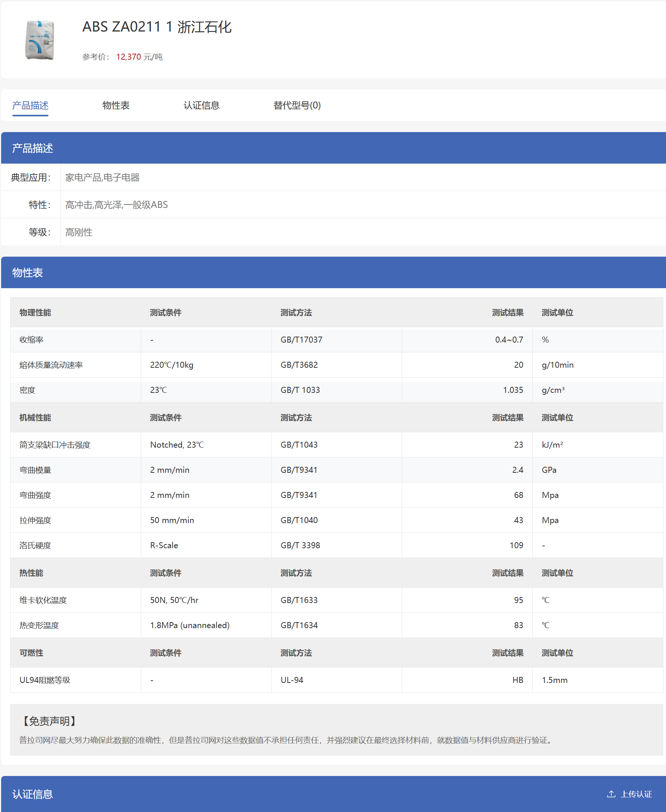The height and width of the screenshot is (812, 666).
Task: Click the 高冲击,高光泽,一般级ABS feature text
Action: pos(116,205)
